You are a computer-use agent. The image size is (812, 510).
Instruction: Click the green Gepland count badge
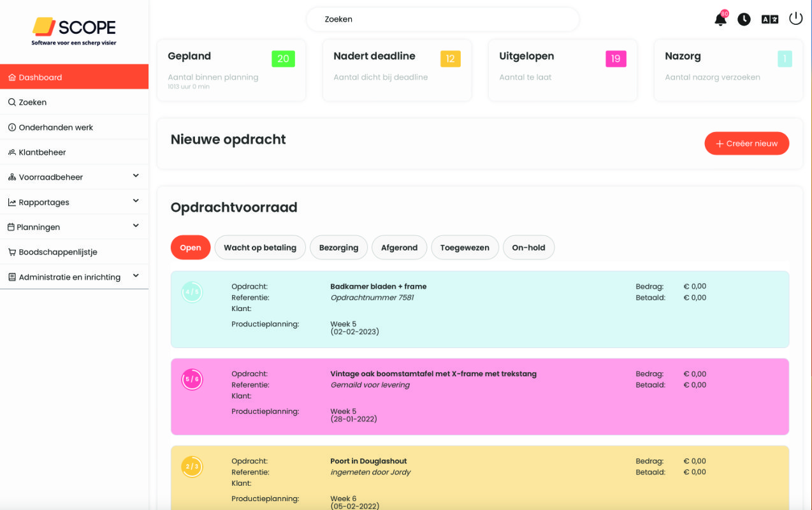pos(283,59)
